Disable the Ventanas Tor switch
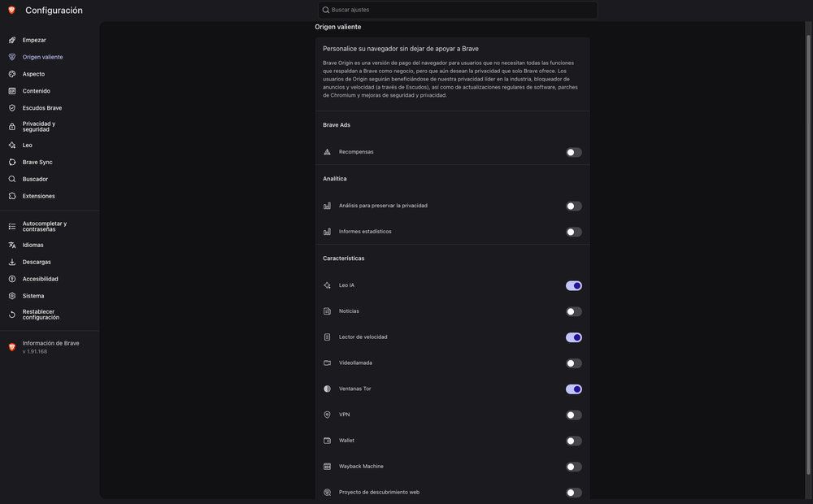 (x=573, y=389)
